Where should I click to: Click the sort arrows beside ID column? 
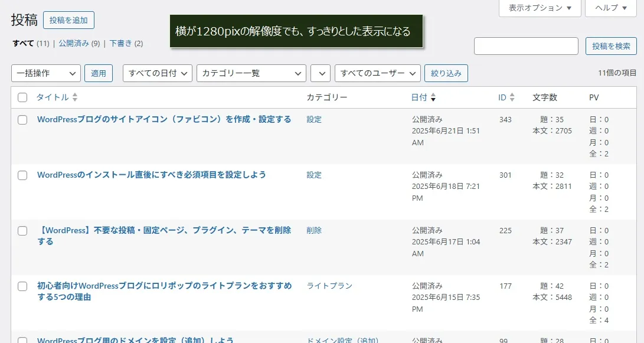tap(512, 97)
